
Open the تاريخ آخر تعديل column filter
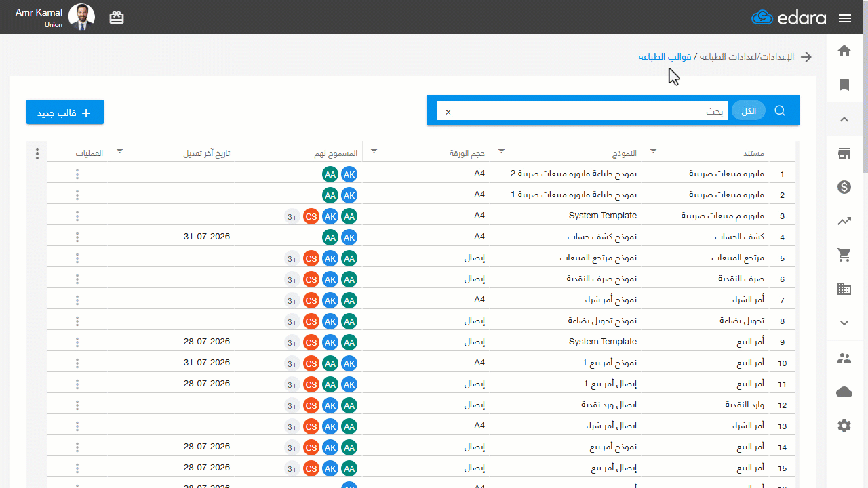[119, 151]
